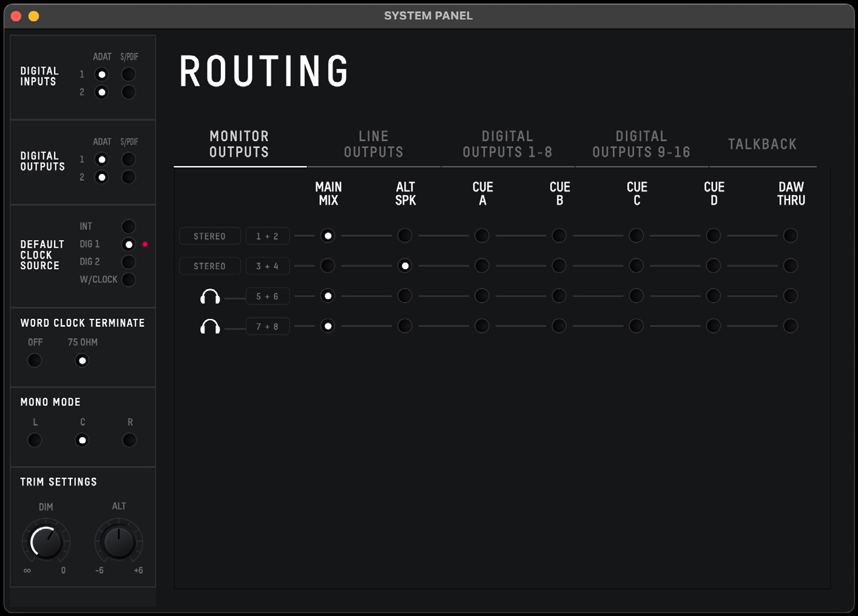The width and height of the screenshot is (858, 616).
Task: Click the 3 + 4 output label
Action: [x=268, y=266]
